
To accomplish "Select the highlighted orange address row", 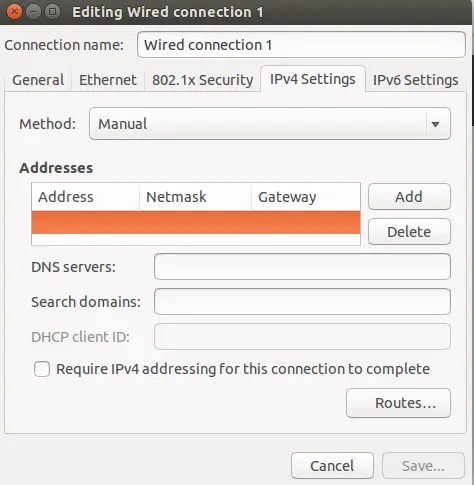I will (x=196, y=222).
